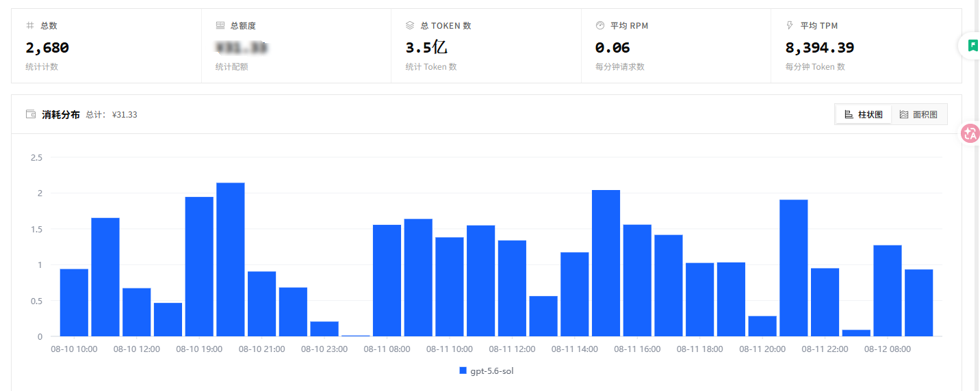Click the 统计 Token 数 caption
The height and width of the screenshot is (391, 980).
(x=431, y=67)
